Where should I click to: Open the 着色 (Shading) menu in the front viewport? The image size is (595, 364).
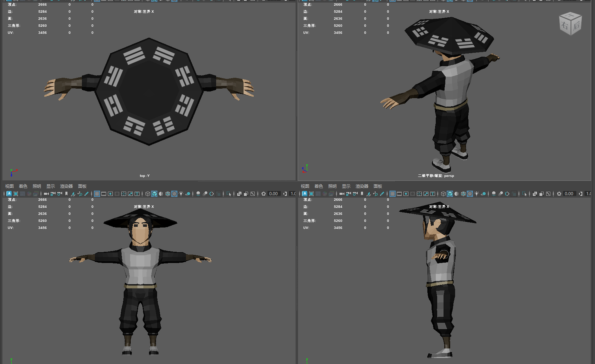(23, 186)
